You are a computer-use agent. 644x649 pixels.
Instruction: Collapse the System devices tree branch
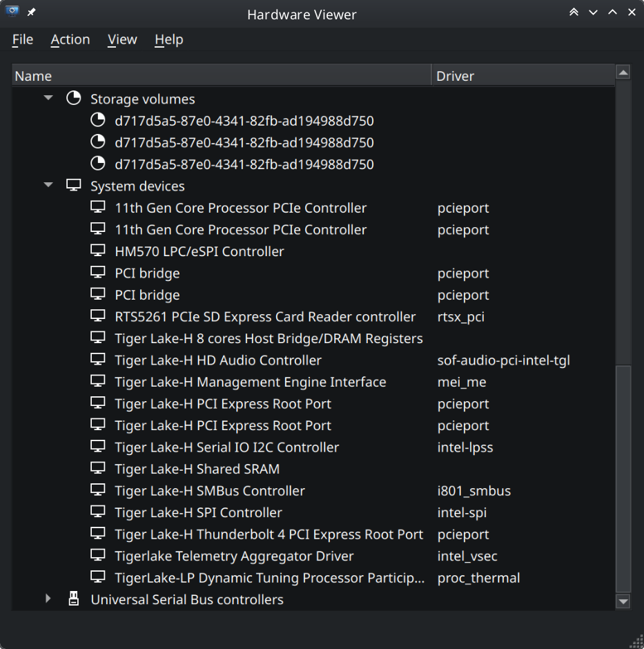[x=48, y=184]
